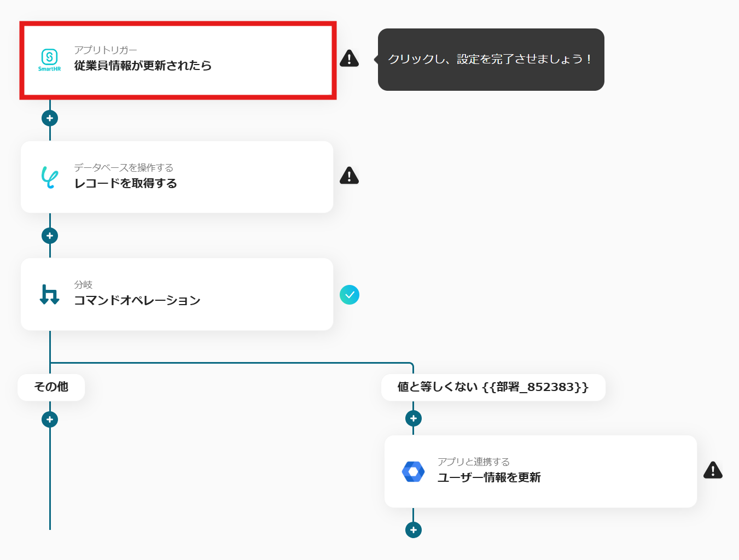The height and width of the screenshot is (560, 739).
Task: Click the warning icon beside ユーザー情報を更新
Action: point(713,470)
